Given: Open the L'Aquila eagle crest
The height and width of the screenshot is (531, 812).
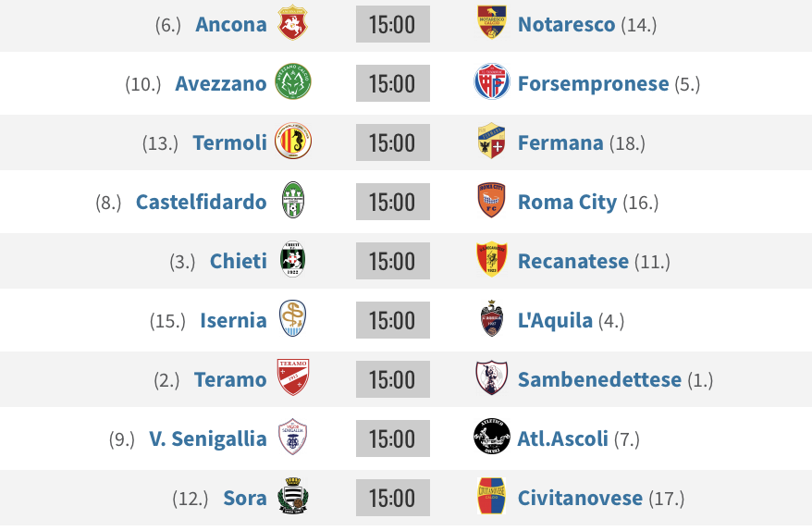Looking at the screenshot, I should pos(491,318).
